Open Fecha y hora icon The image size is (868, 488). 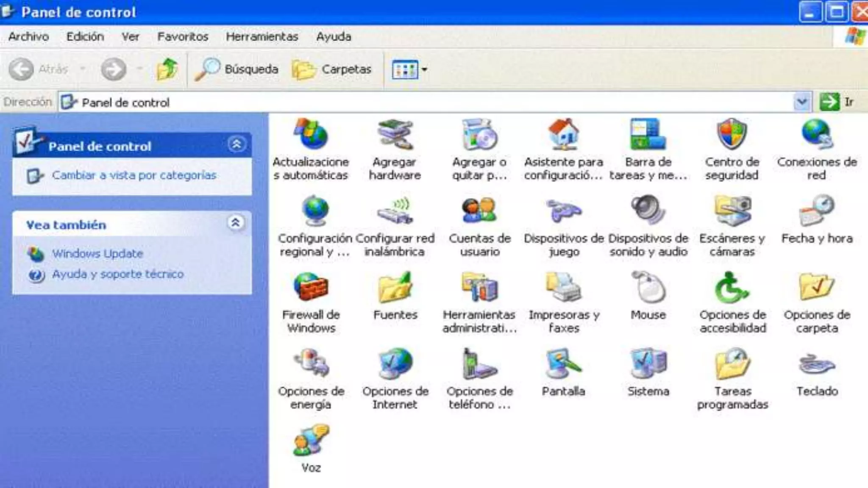pyautogui.click(x=817, y=211)
